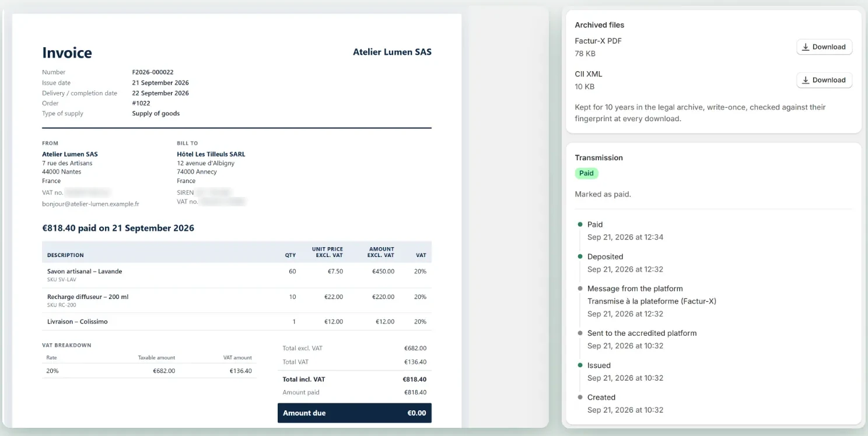Click invoice number F2026-000022
Image resolution: width=868 pixels, height=436 pixels.
click(x=153, y=72)
